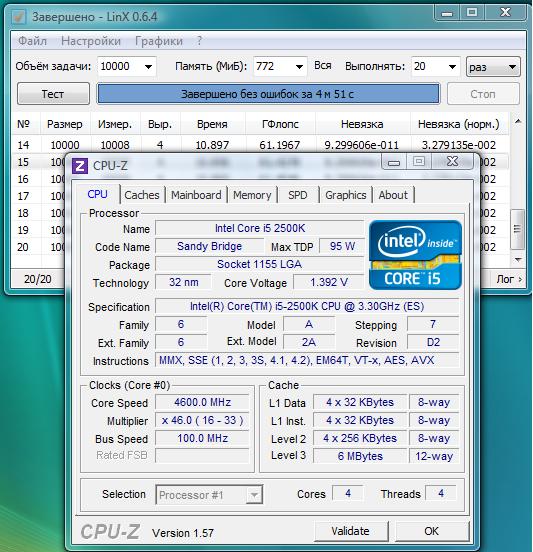Click the LinX title bar checkmark icon
This screenshot has height=552, width=533.
click(x=19, y=17)
